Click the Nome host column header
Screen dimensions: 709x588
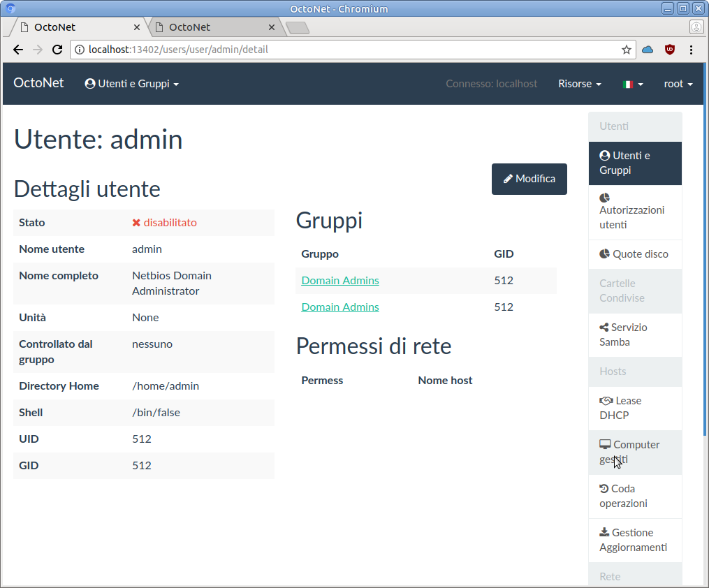445,381
